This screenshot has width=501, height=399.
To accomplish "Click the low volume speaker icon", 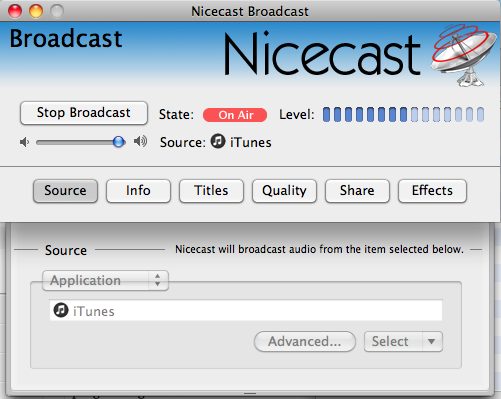I will (24, 142).
